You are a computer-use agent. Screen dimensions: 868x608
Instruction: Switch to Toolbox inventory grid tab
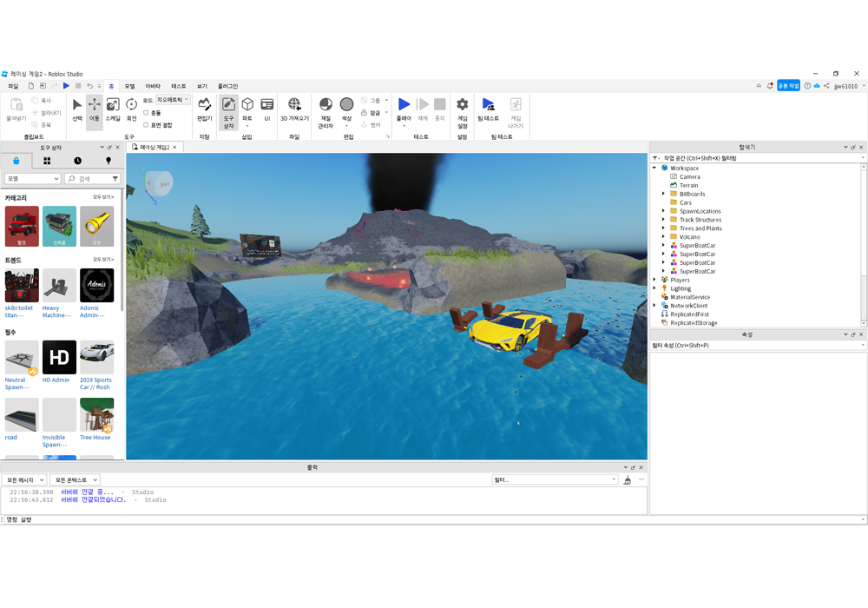pos(47,161)
